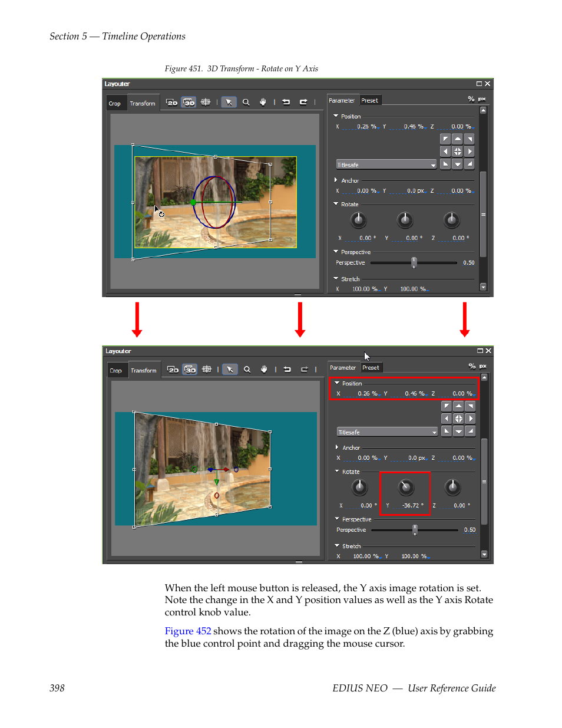This screenshot has height=728, width=562.
Task: Click the redo arrow in upper Layouter
Action: click(303, 102)
